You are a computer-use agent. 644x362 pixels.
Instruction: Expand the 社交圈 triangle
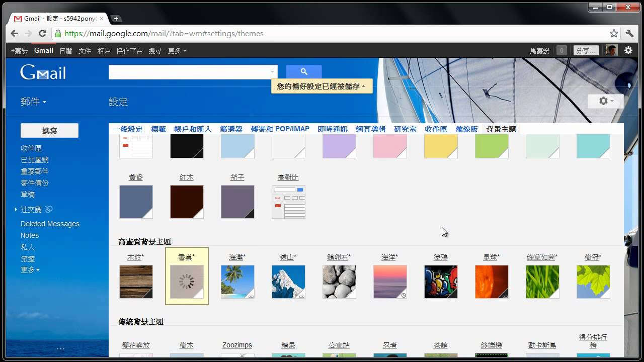pos(16,209)
